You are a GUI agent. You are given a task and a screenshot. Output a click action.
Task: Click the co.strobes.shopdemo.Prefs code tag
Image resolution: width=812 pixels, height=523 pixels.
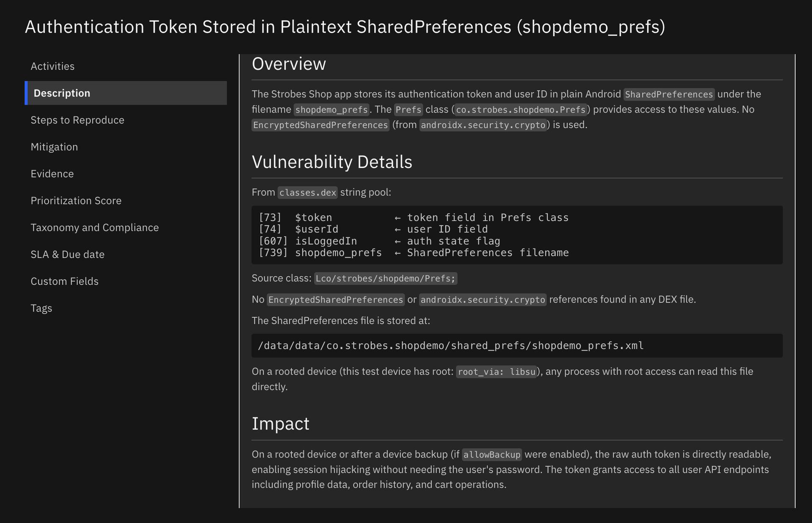coord(521,110)
